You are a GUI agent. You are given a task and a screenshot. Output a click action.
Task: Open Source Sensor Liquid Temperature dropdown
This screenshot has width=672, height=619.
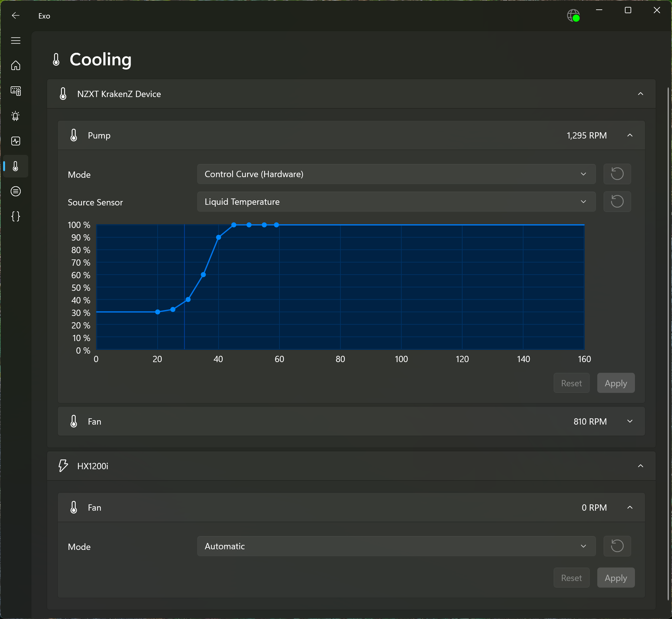point(396,202)
